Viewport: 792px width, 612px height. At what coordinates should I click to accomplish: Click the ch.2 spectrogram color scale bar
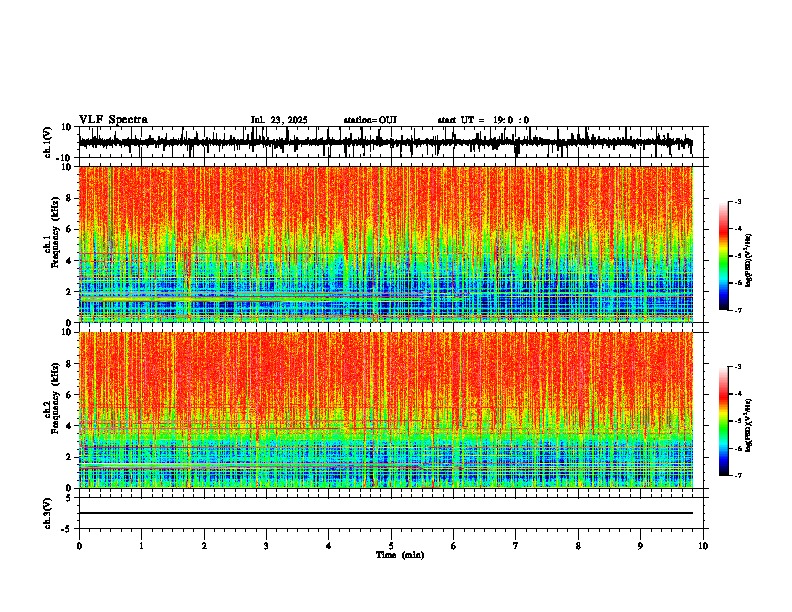(x=723, y=421)
